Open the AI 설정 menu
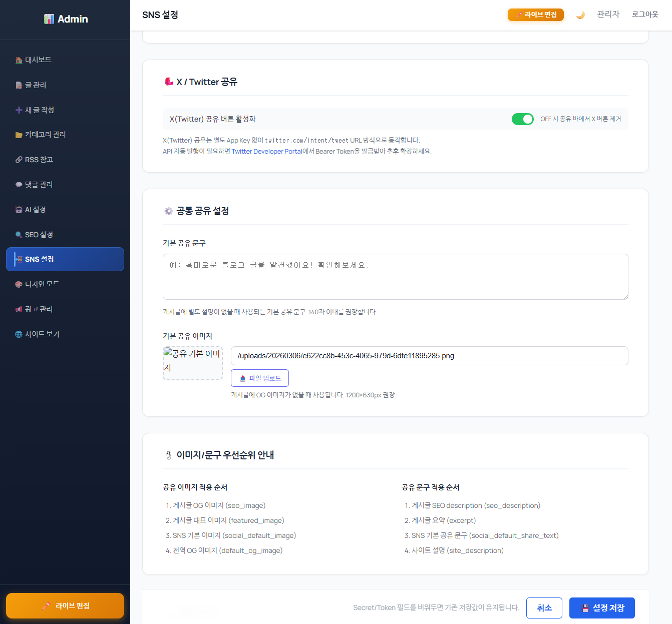The width and height of the screenshot is (672, 624). 35,210
